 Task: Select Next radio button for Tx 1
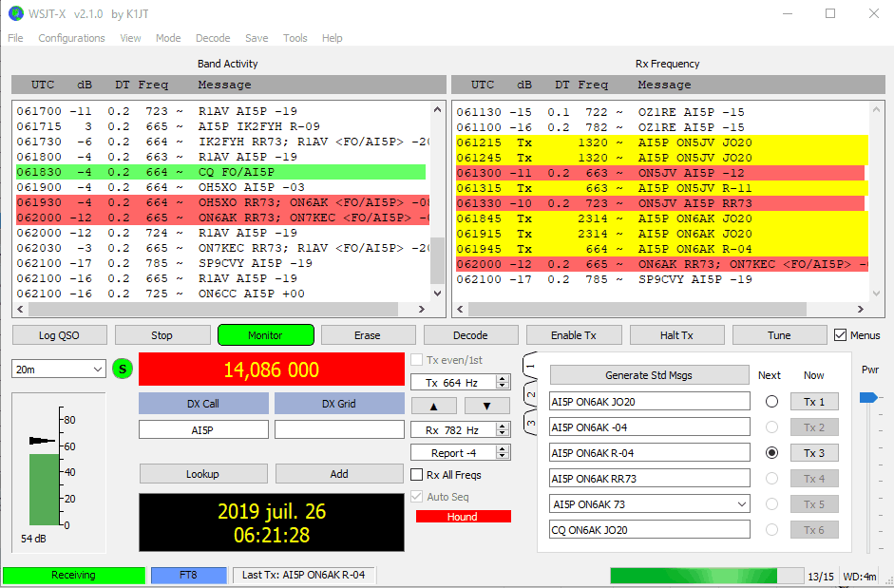point(771,402)
